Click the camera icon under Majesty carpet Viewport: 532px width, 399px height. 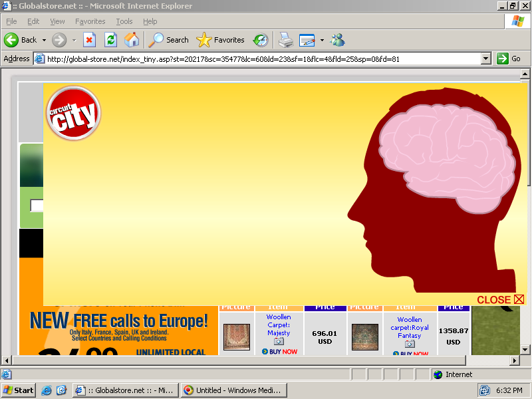tap(279, 341)
